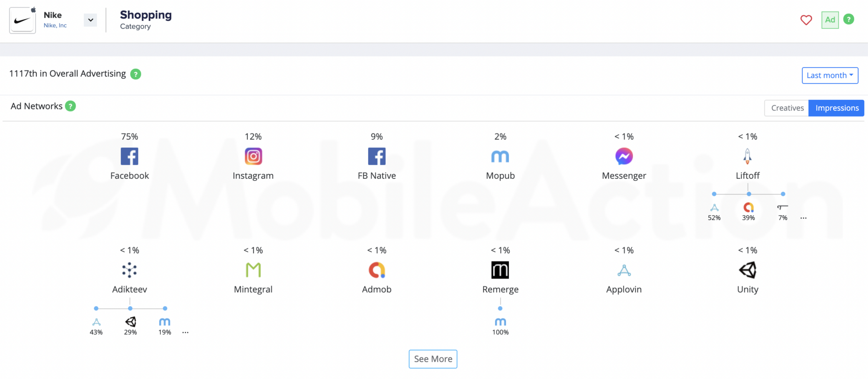The image size is (868, 379).
Task: Click the Admob network label
Action: click(x=377, y=289)
